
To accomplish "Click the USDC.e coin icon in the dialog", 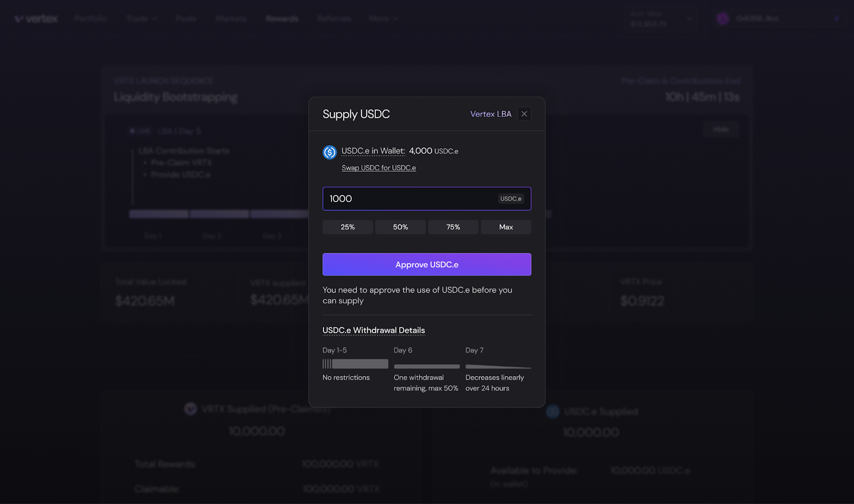I will pyautogui.click(x=330, y=152).
